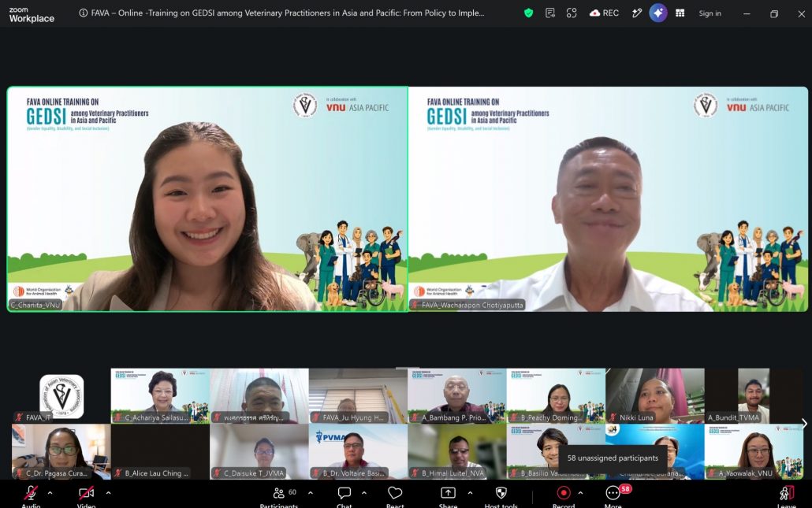The height and width of the screenshot is (508, 812).
Task: Select FAVA_Wacharapon Chotiyaputta's video tile
Action: click(608, 199)
